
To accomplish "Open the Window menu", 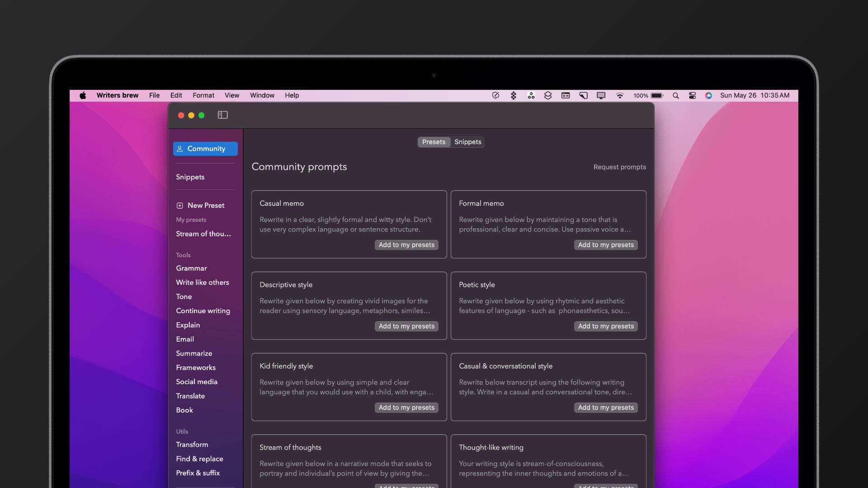I will (x=262, y=95).
